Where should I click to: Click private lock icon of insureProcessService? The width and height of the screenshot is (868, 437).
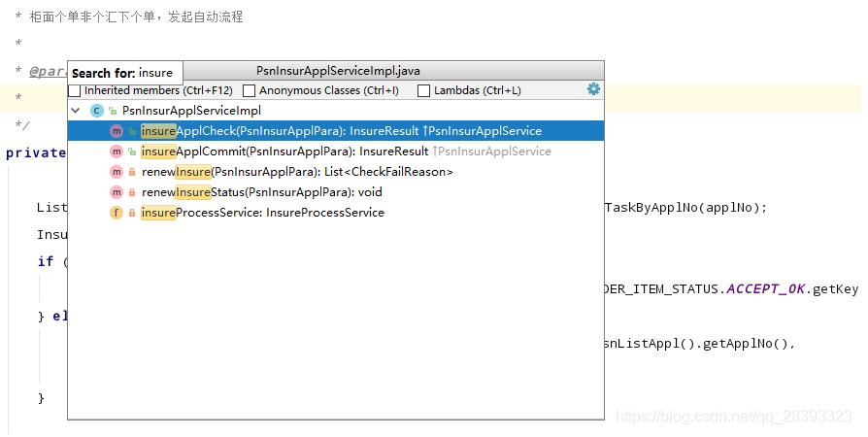(x=132, y=213)
